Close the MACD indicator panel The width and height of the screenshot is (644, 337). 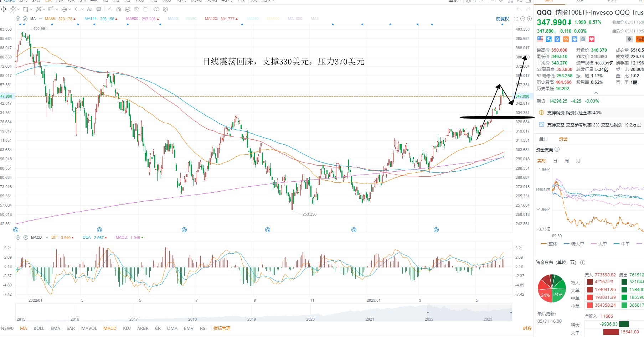[x=25, y=237]
